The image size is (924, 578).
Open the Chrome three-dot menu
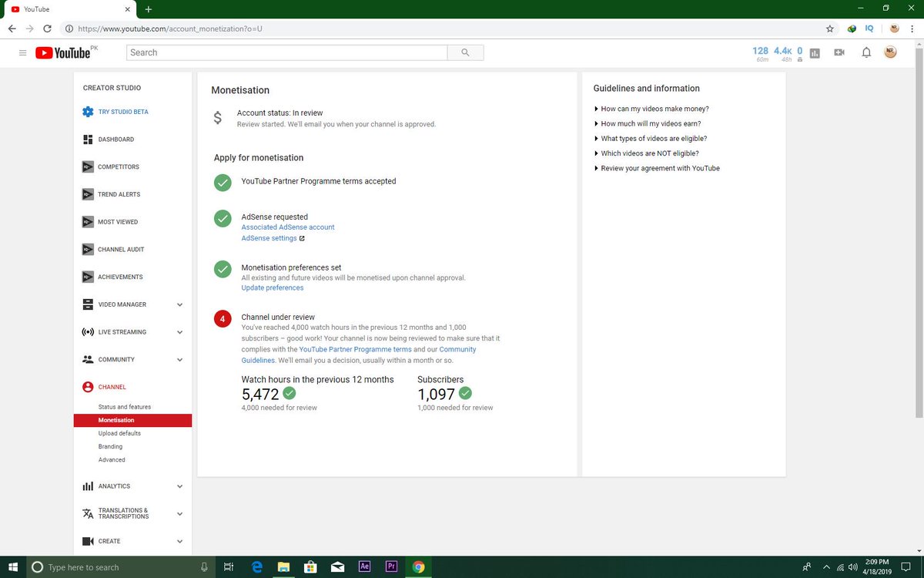tap(912, 29)
